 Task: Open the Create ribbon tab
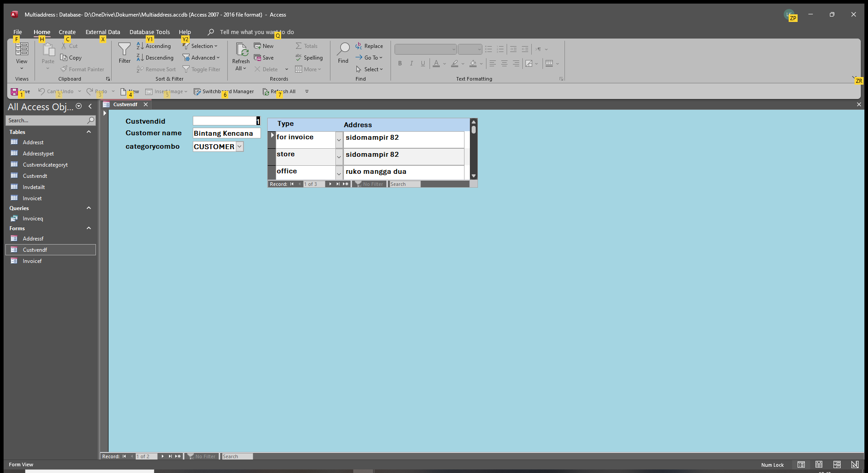(67, 32)
